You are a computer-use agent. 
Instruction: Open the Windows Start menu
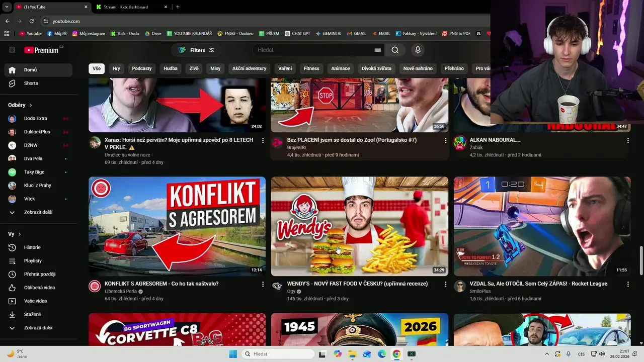point(233,354)
